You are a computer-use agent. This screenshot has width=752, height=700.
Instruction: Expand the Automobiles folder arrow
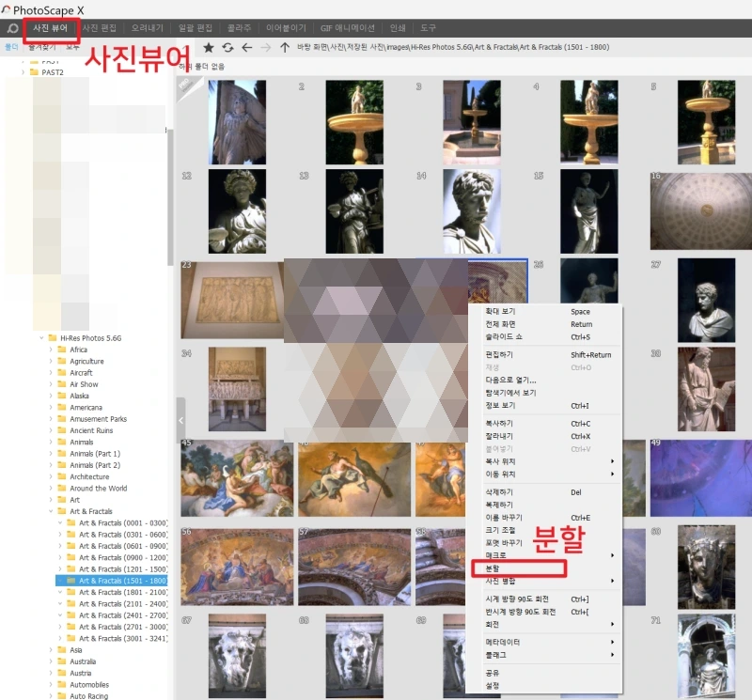[51, 685]
